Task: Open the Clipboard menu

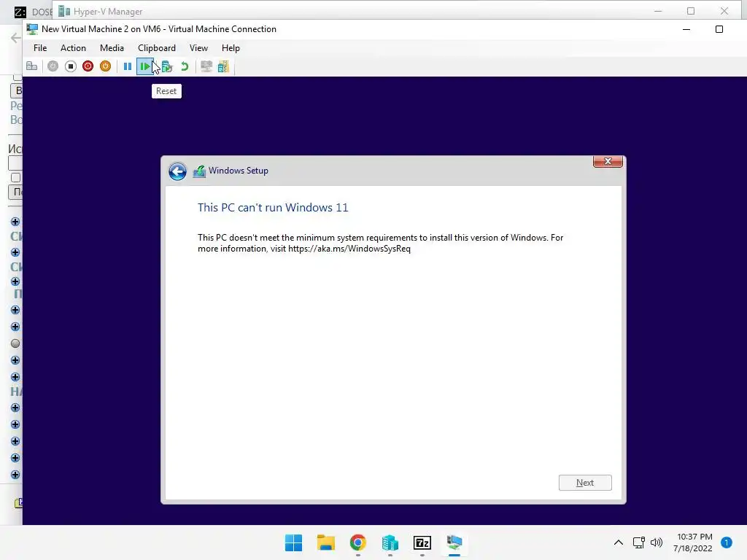Action: pos(157,48)
